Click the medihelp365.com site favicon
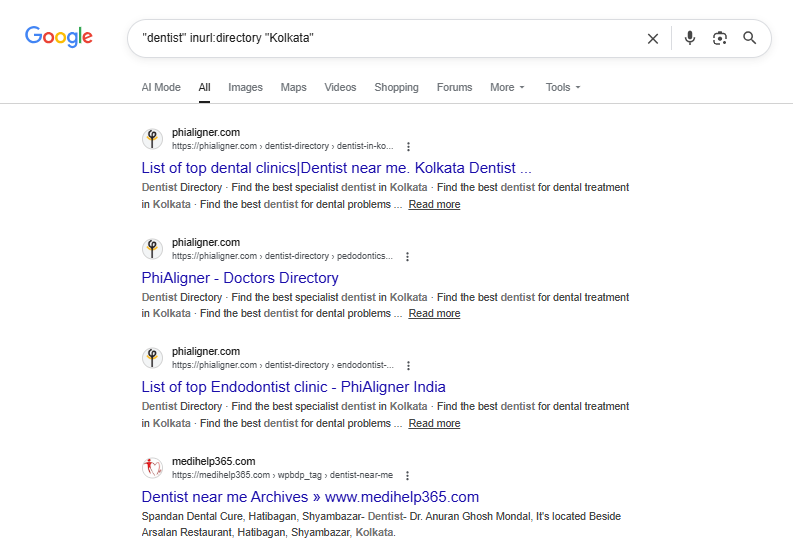The image size is (793, 557). click(152, 467)
